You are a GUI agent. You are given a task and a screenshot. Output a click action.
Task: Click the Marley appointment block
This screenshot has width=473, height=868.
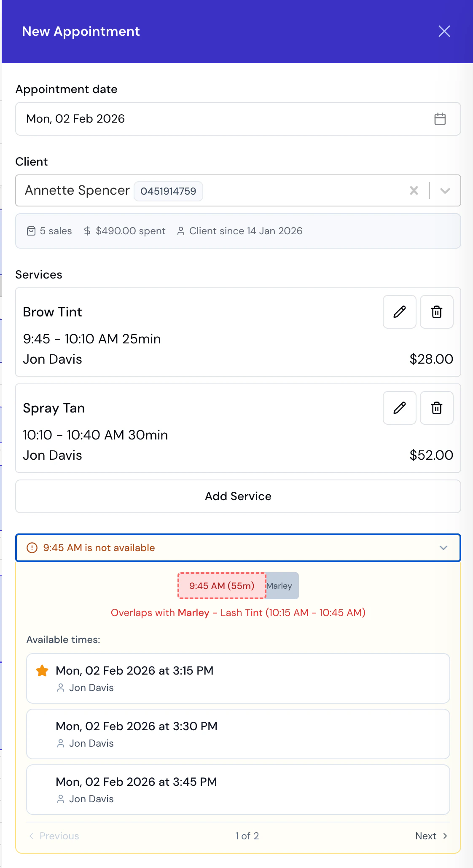tap(280, 586)
